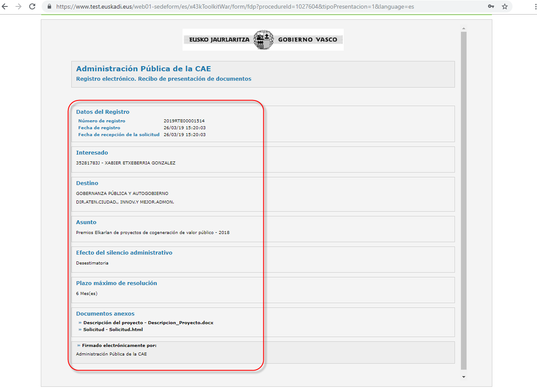The height and width of the screenshot is (392, 537).
Task: Click the browser back arrow
Action: [x=5, y=7]
